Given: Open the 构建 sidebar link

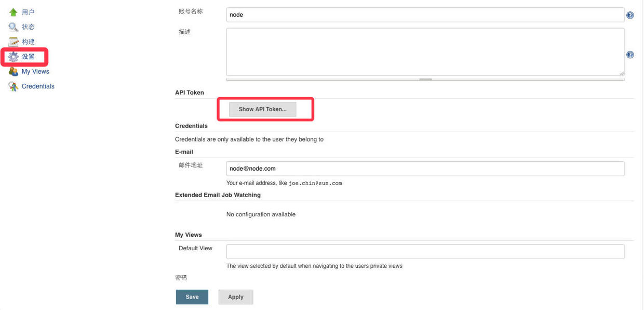Looking at the screenshot, I should pyautogui.click(x=28, y=42).
